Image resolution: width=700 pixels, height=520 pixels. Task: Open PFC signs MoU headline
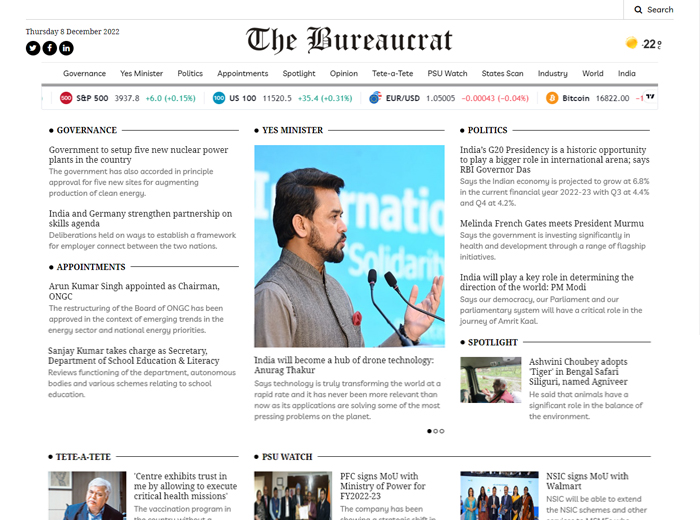(383, 486)
